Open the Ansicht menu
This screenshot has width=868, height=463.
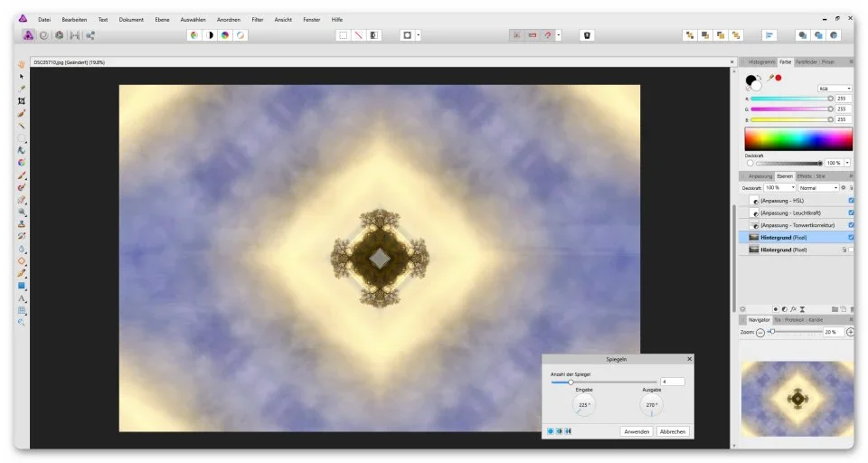[283, 19]
